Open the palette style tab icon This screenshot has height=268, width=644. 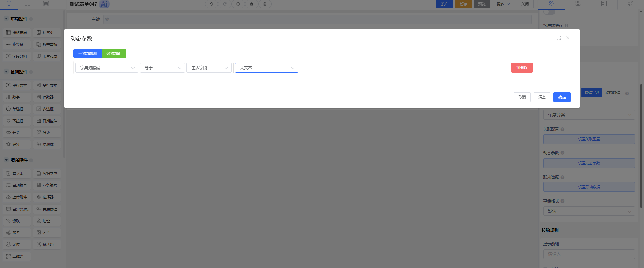(x=630, y=3)
